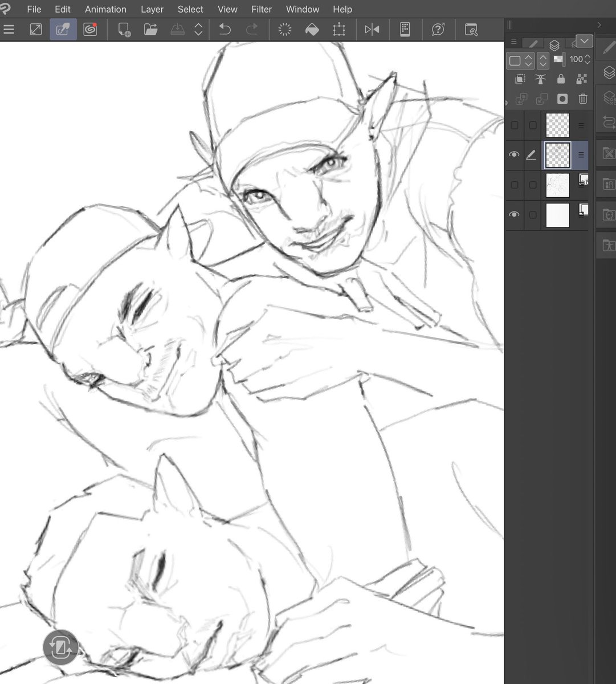Toggle the top layer's second checkbox

[533, 125]
